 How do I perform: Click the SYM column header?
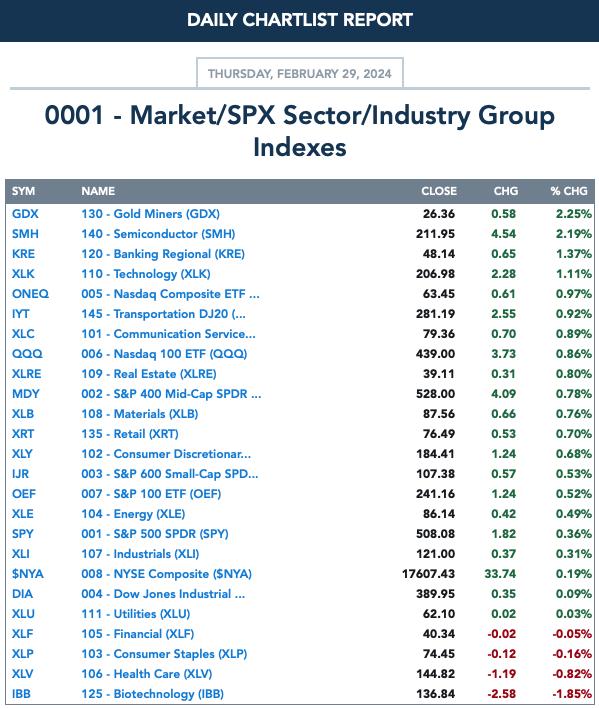click(x=23, y=191)
